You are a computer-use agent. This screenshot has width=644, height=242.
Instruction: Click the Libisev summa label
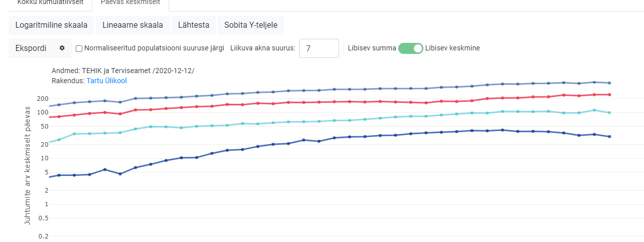pos(372,48)
